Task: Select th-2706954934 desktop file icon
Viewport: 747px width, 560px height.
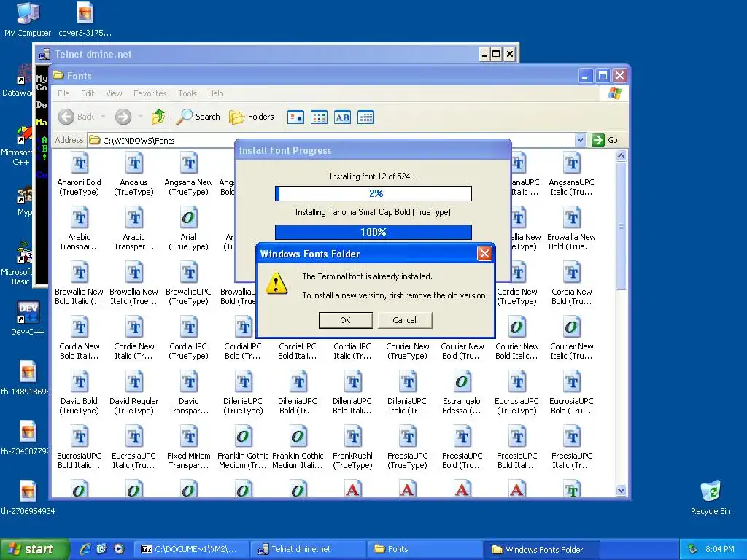Action: [x=28, y=497]
